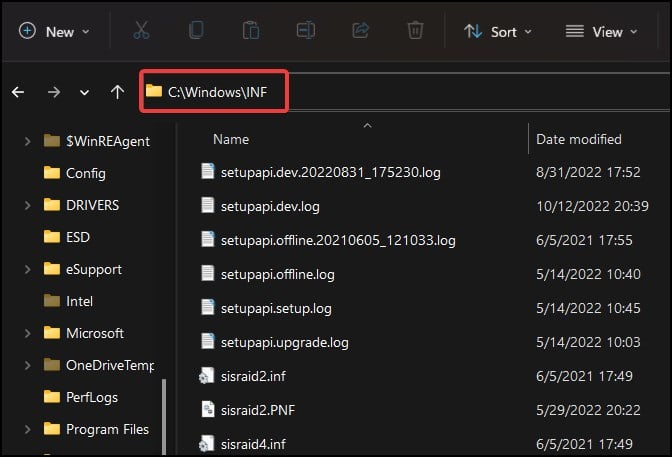
Task: Select the setupapi.setup.log file
Action: [276, 309]
